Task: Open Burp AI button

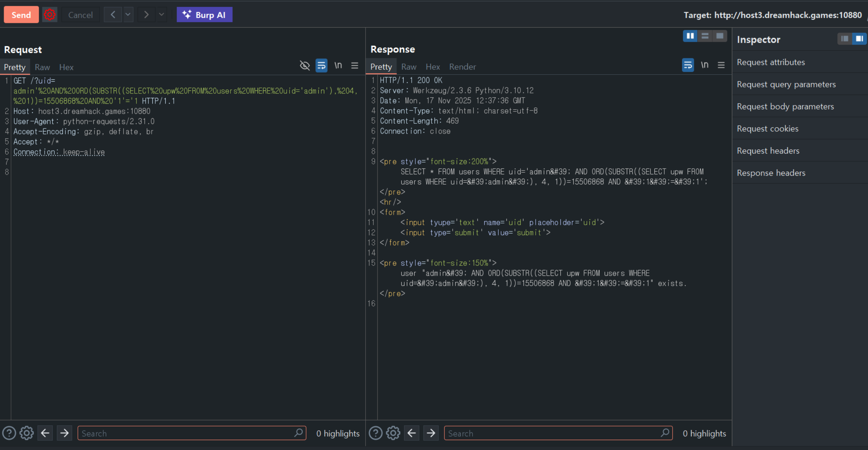Action: [x=204, y=15]
